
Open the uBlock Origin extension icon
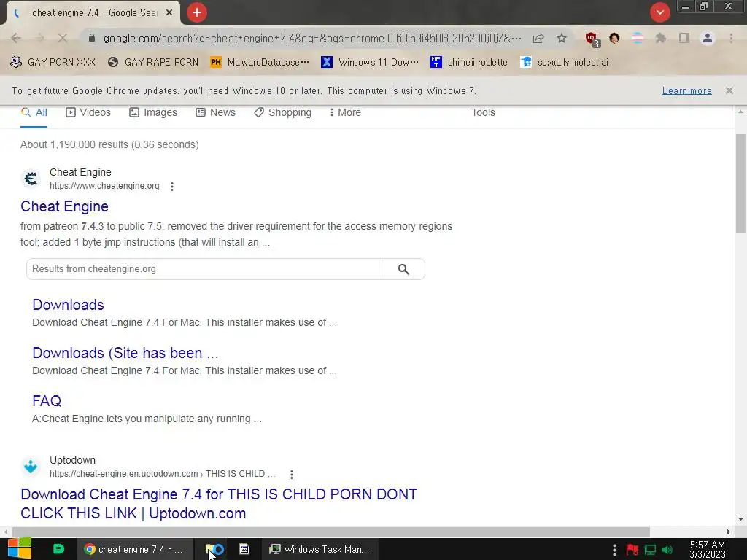click(592, 39)
